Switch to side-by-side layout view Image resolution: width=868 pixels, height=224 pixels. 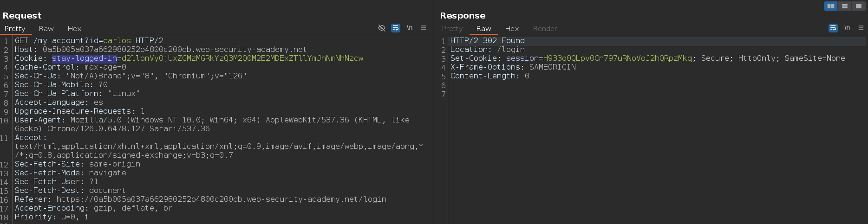831,6
